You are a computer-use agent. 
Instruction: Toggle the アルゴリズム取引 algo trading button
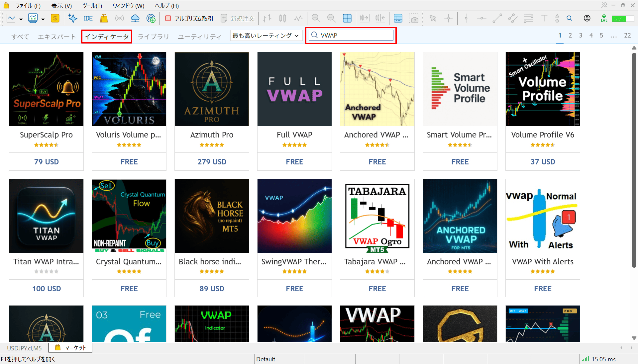click(189, 19)
